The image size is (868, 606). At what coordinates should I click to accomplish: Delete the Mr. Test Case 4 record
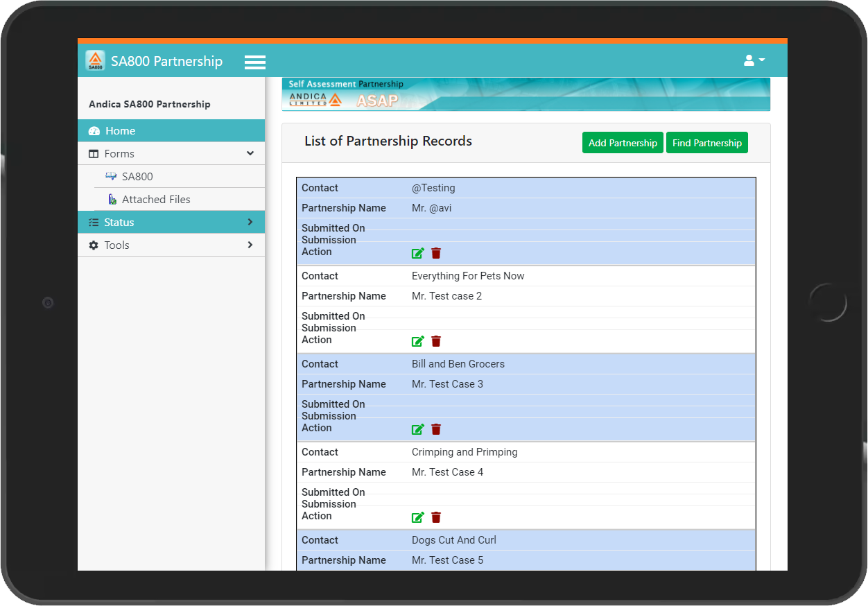tap(436, 517)
